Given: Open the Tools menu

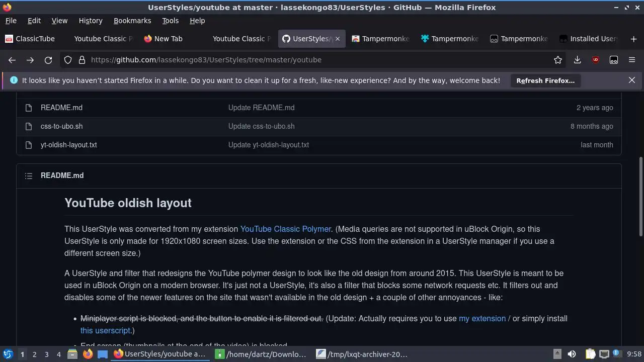Looking at the screenshot, I should tap(170, 21).
